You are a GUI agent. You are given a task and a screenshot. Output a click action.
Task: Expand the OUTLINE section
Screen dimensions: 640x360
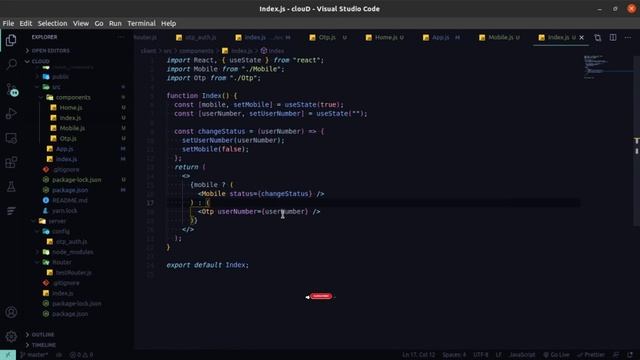(x=43, y=335)
